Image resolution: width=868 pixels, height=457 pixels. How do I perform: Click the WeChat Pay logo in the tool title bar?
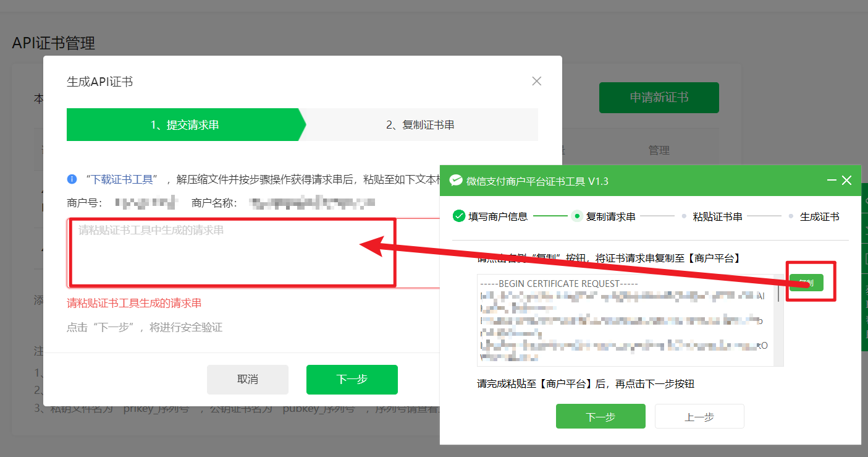click(x=456, y=181)
